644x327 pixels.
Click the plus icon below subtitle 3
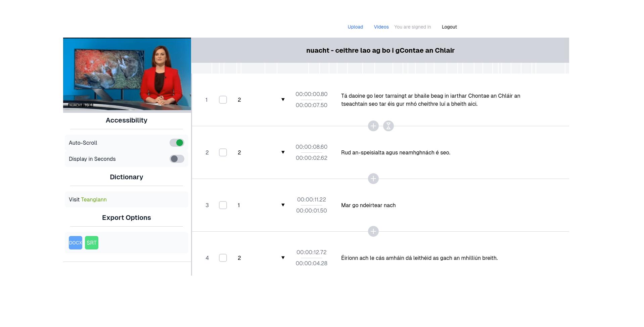(373, 231)
